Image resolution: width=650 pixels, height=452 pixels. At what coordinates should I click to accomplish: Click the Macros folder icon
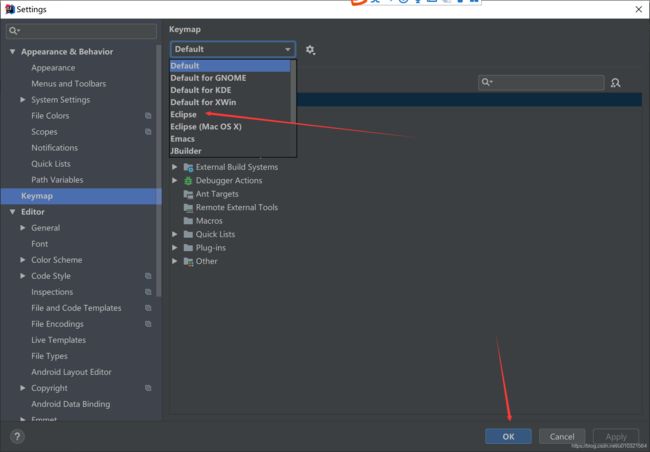(x=188, y=221)
